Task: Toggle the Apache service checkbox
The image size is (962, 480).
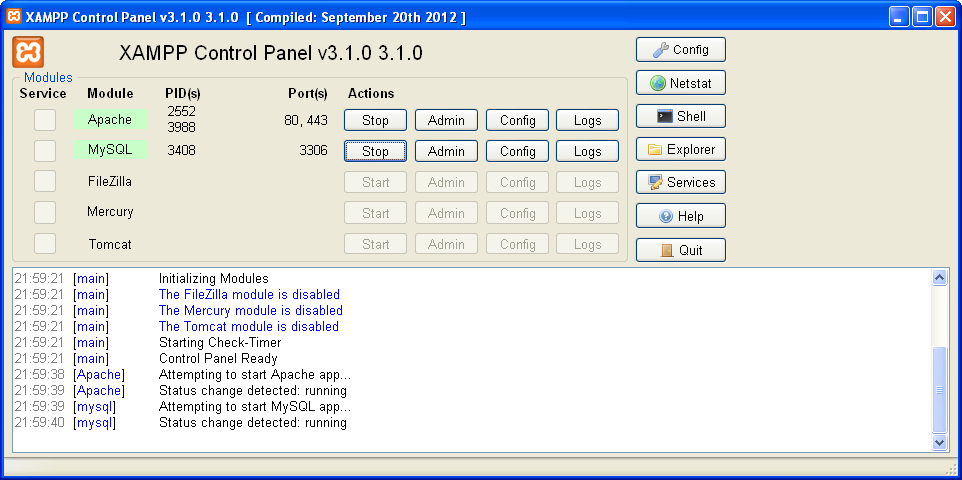Action: pyautogui.click(x=45, y=120)
